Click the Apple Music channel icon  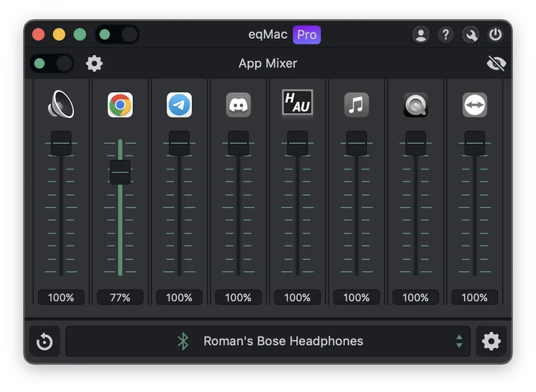click(356, 104)
